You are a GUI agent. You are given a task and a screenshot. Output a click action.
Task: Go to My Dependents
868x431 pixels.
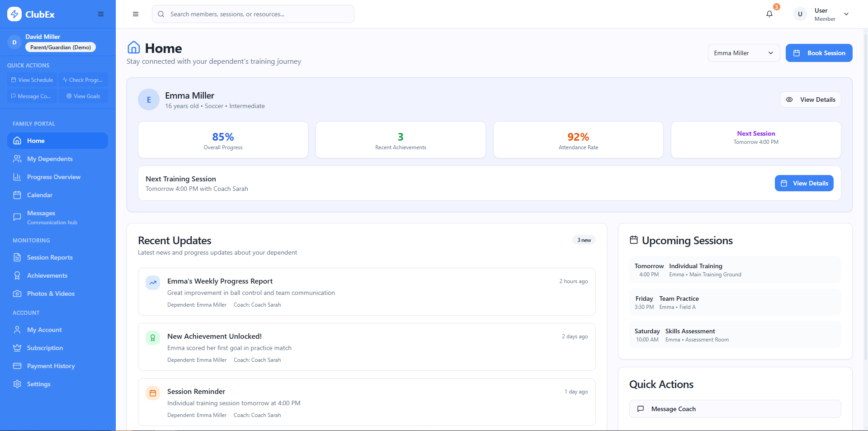[57, 159]
